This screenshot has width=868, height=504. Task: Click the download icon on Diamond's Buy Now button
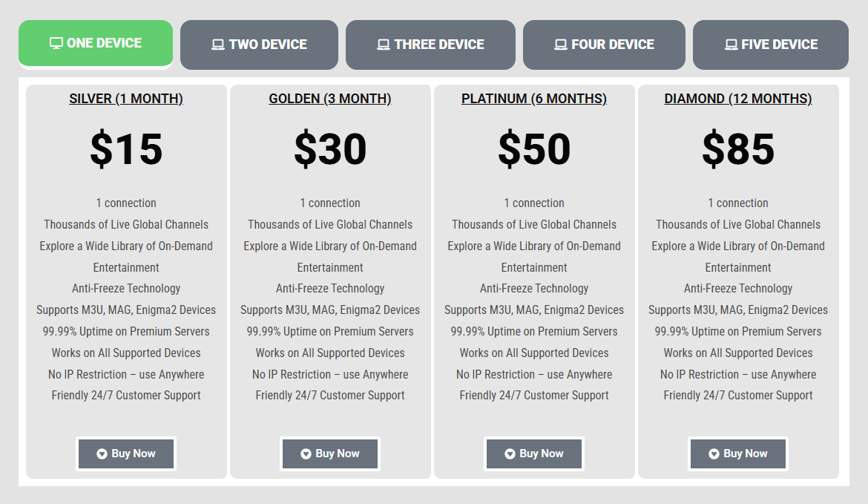click(x=714, y=454)
